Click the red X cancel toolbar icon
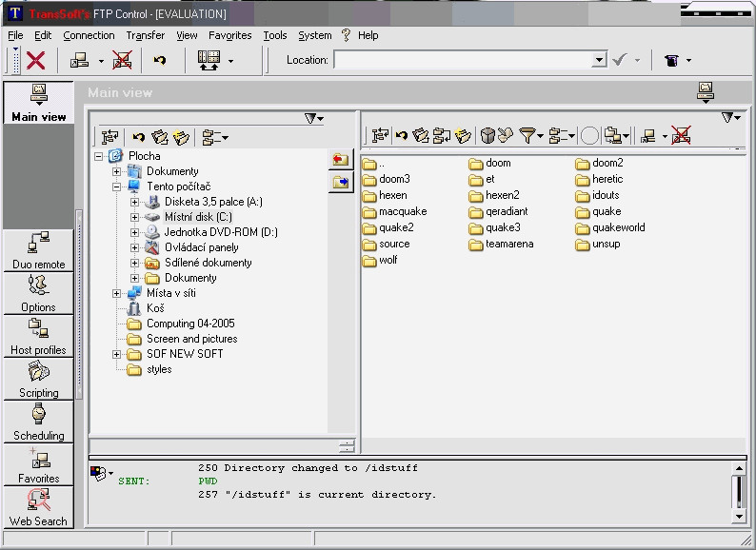Screen dimensions: 756x550 35,61
